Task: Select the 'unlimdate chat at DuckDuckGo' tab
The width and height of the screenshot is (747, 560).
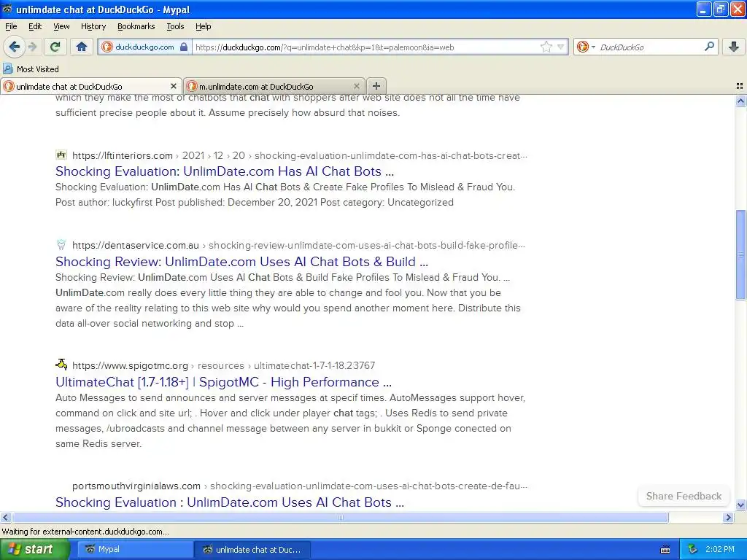Action: coord(90,86)
